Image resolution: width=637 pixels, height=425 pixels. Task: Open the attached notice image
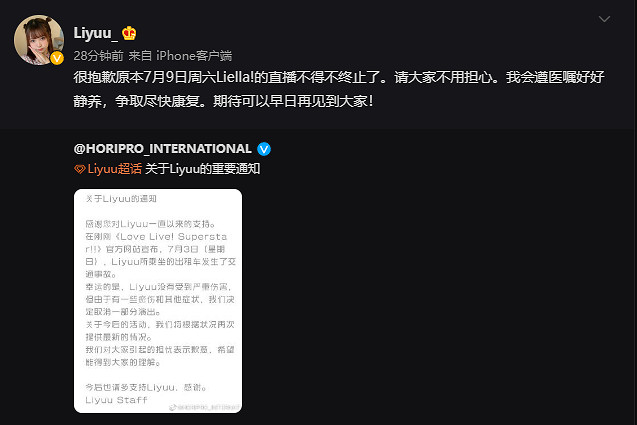coord(158,301)
